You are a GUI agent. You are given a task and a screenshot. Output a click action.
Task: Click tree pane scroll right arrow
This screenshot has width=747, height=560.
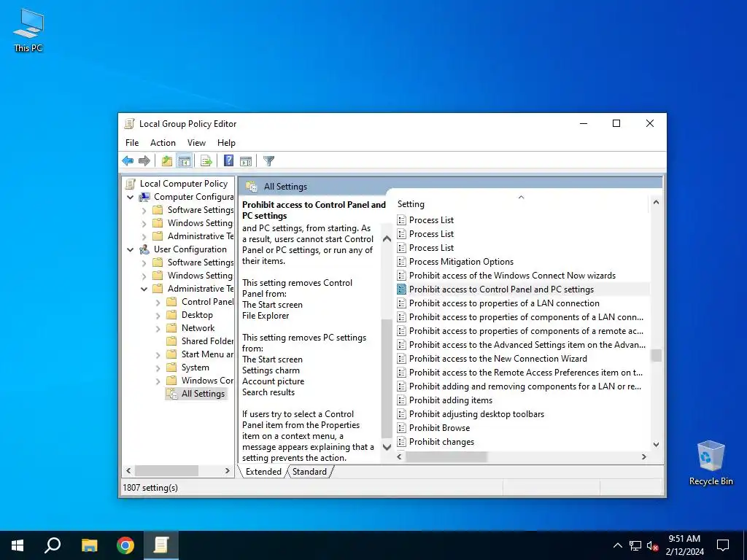pos(228,471)
